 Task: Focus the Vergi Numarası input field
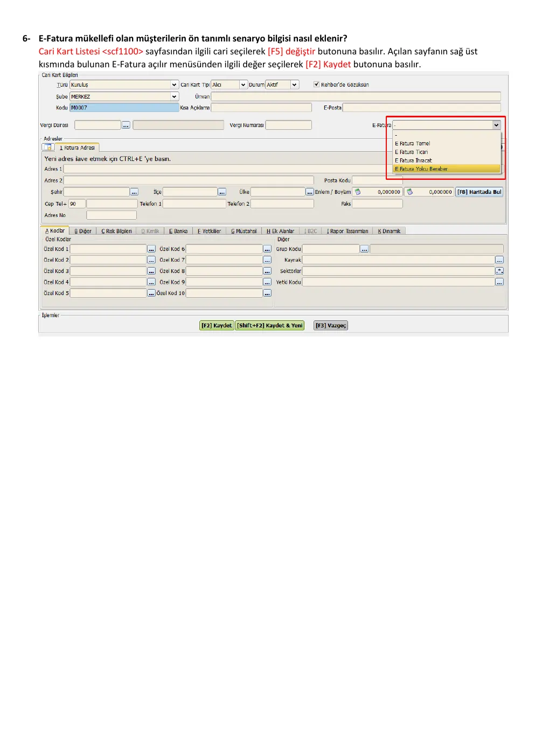(288, 125)
